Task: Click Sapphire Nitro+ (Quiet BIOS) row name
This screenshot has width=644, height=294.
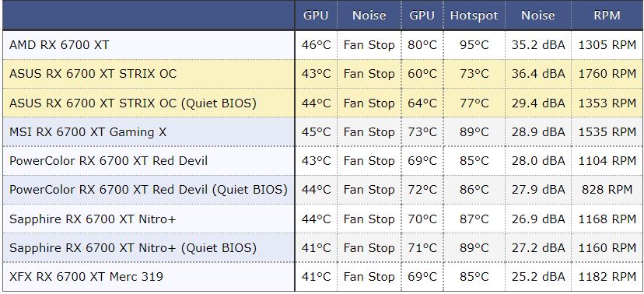Action: [133, 248]
